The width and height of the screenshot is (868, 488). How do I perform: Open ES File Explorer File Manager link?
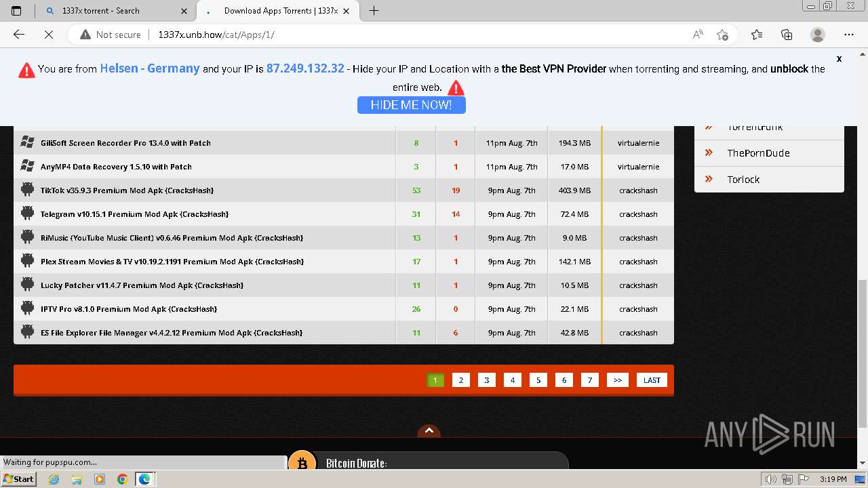click(x=172, y=333)
